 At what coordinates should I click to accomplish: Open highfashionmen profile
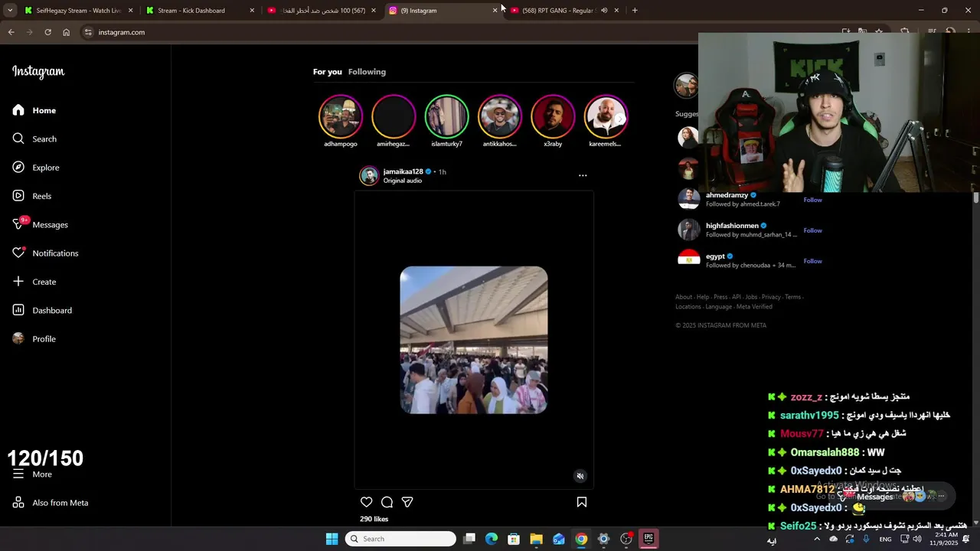pyautogui.click(x=732, y=226)
